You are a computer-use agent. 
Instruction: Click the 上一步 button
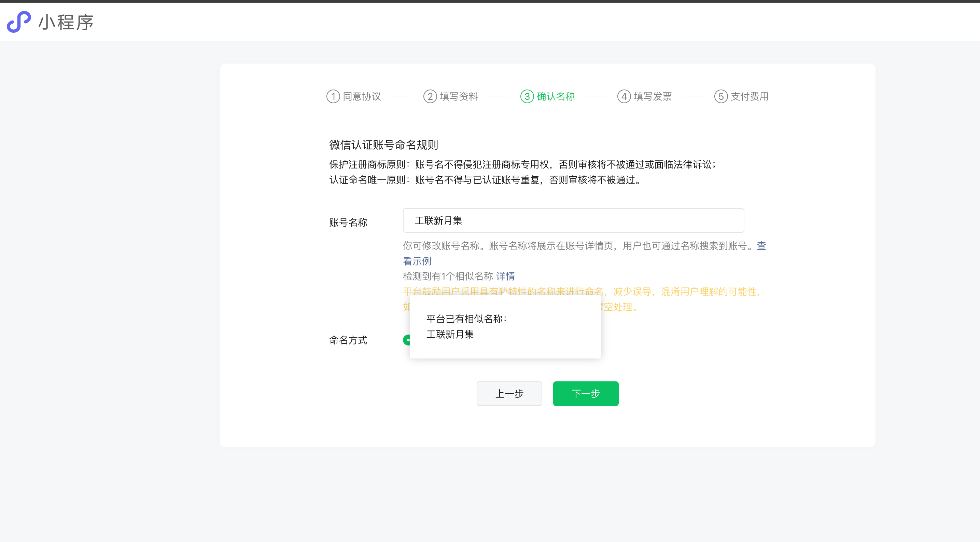click(509, 394)
